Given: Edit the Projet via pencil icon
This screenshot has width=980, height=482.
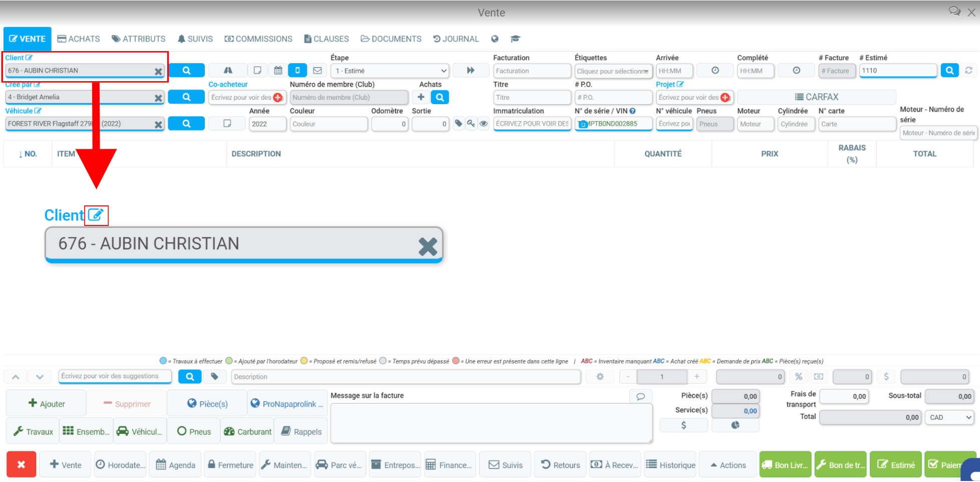Looking at the screenshot, I should [x=680, y=84].
